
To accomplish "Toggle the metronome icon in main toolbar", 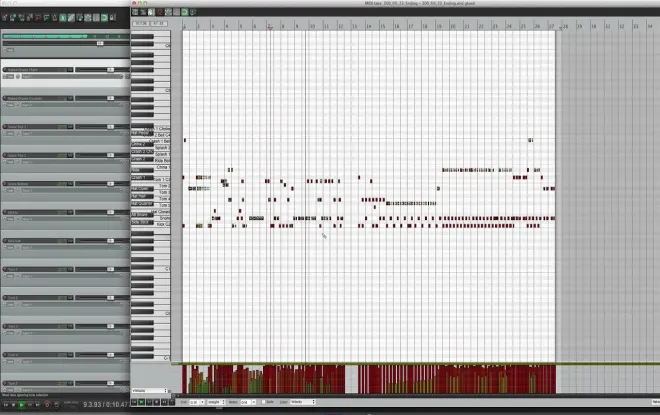I will (x=55, y=18).
